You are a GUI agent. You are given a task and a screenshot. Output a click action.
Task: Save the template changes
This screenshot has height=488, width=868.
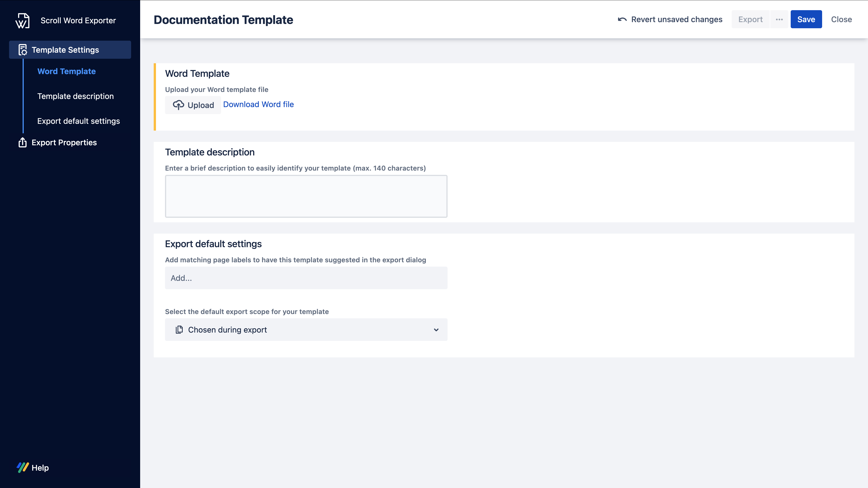click(806, 19)
